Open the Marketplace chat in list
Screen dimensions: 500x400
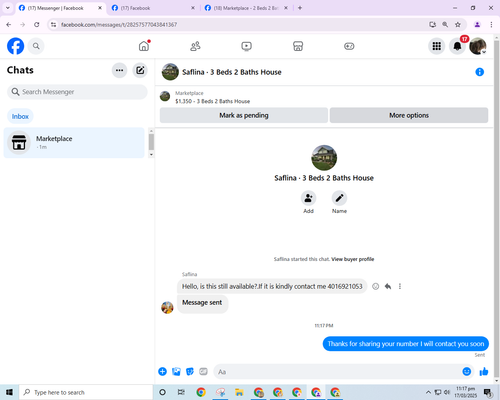click(74, 142)
